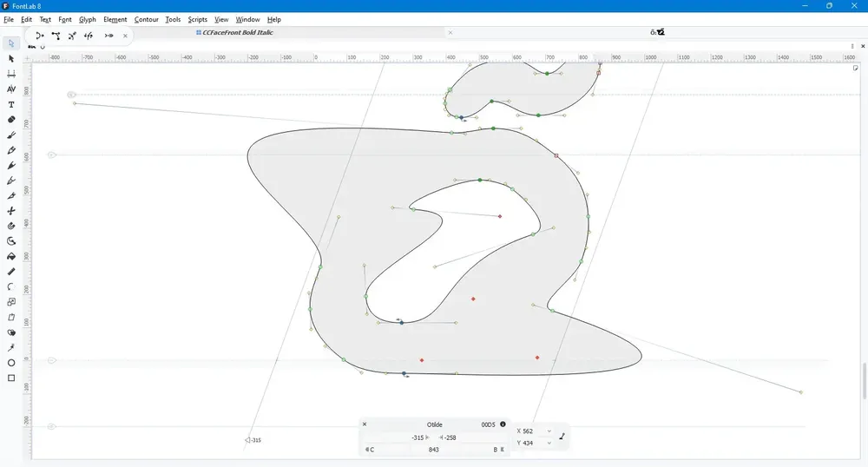Switch to CCFaceFront Bold Italic tab
Screen dimensions: 868x467
pos(238,33)
